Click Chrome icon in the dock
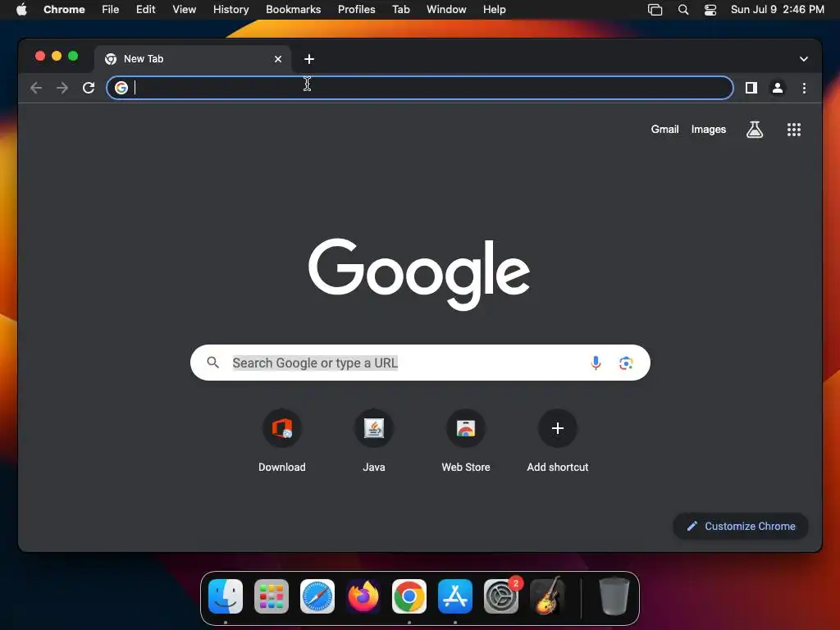Screen dimensions: 840x630 409,596
